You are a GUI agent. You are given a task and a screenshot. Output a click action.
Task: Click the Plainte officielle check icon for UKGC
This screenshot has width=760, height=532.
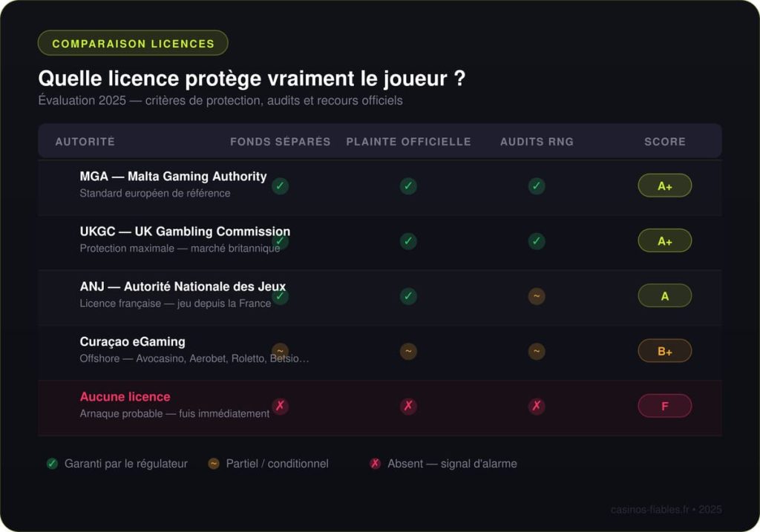click(408, 240)
